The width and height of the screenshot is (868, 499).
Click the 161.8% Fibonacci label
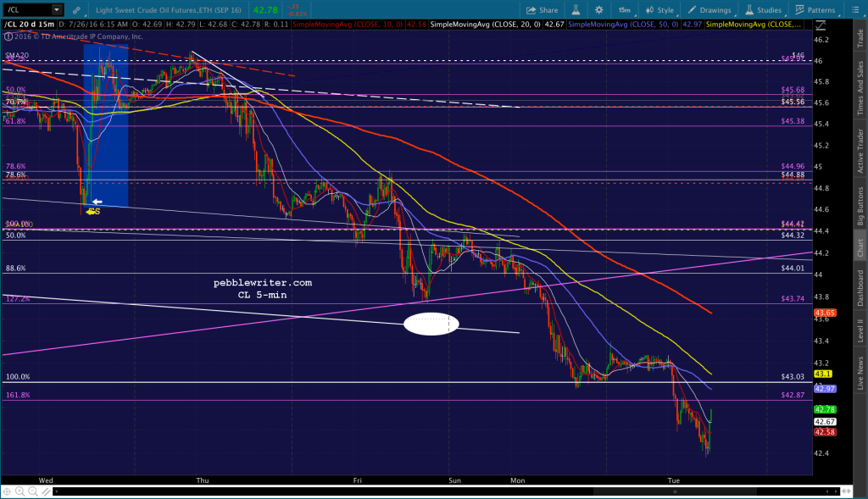coord(18,395)
